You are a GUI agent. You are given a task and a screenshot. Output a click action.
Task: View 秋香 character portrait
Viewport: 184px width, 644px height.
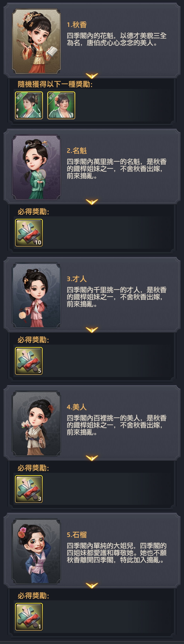pos(36,41)
